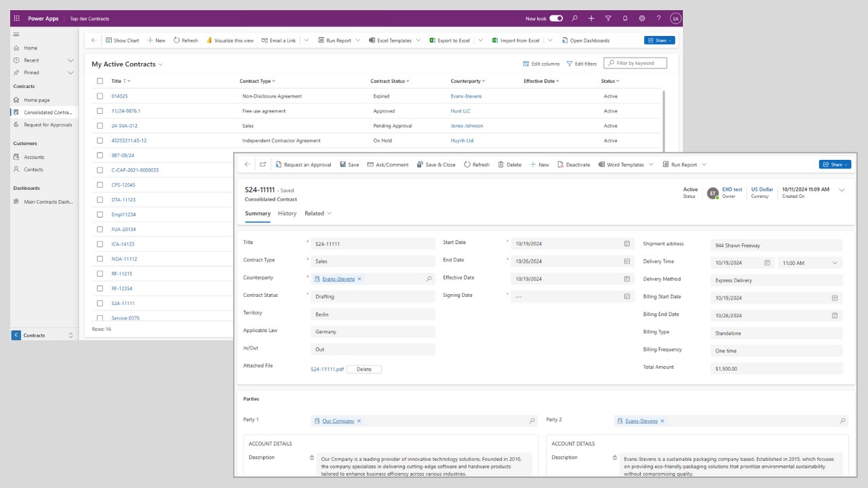Open the S24-11111.pdf attached file link
868x488 pixels.
pyautogui.click(x=328, y=369)
